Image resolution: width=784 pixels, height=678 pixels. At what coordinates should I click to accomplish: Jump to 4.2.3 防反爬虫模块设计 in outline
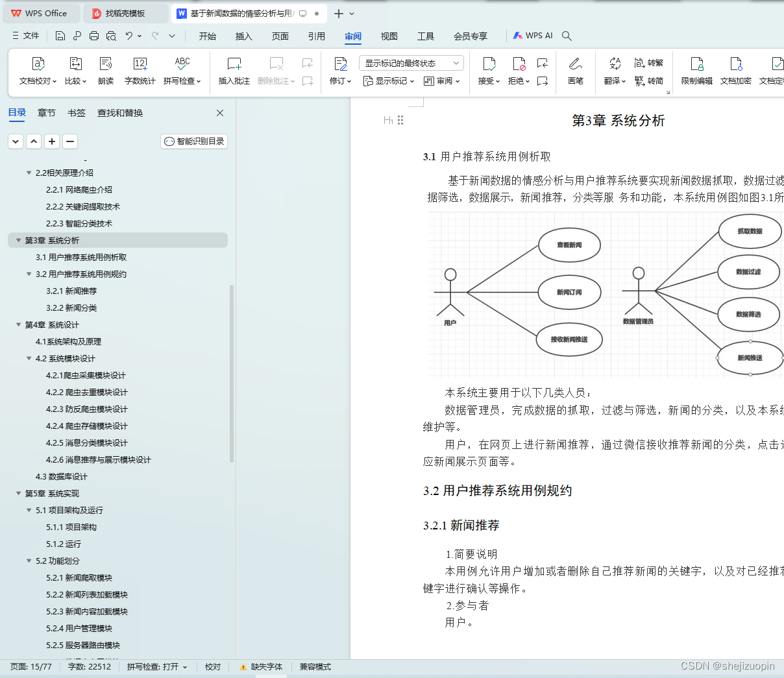[x=87, y=409]
